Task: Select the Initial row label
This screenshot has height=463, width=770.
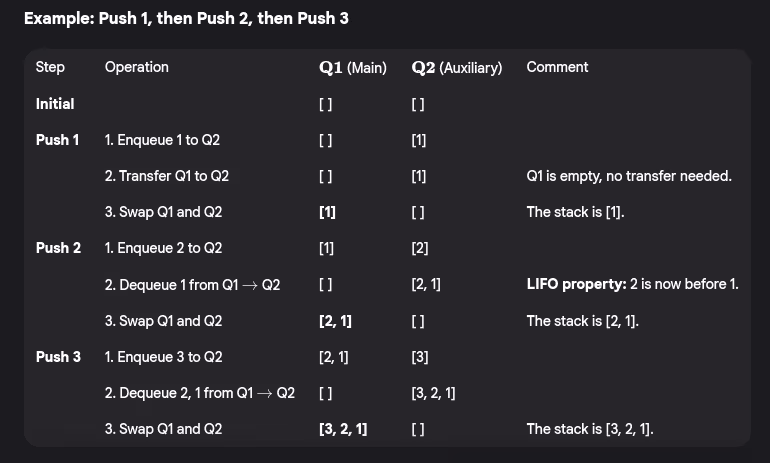Action: click(55, 104)
